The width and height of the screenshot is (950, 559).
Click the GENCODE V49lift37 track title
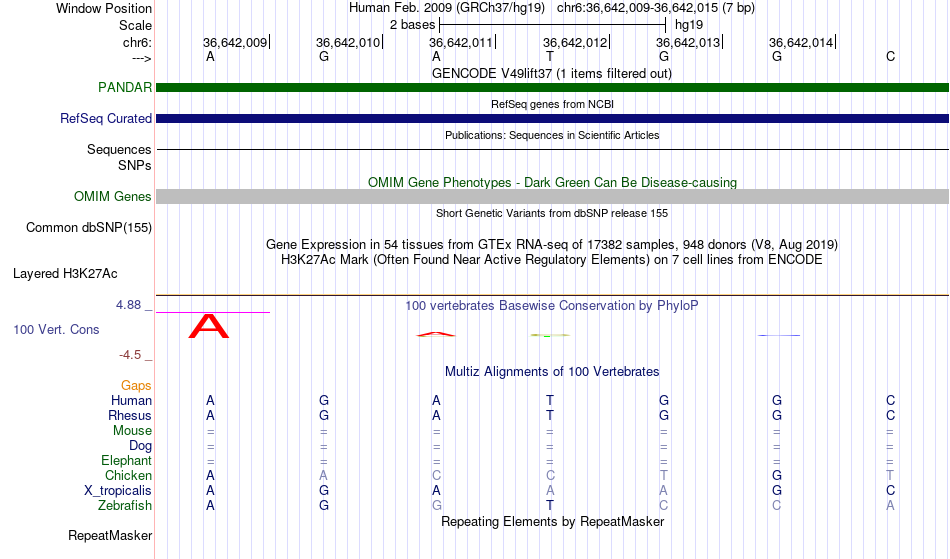(x=552, y=73)
